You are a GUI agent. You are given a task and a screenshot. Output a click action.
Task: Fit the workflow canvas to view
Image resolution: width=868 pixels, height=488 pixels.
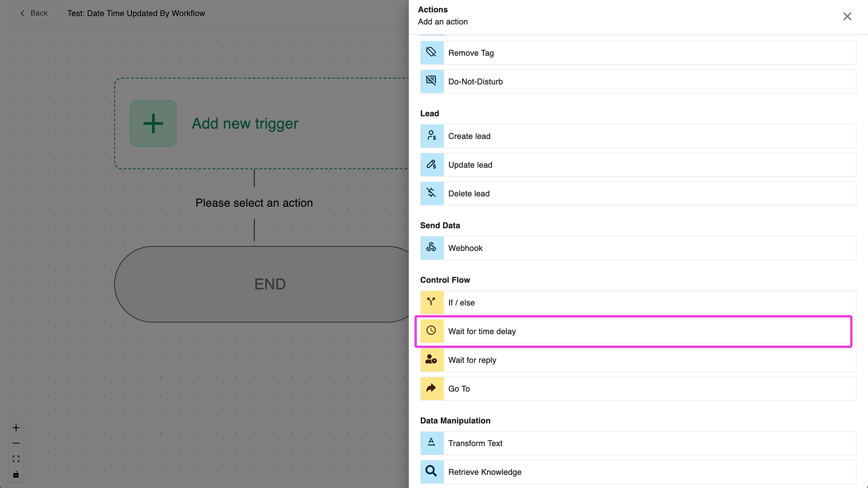[x=16, y=459]
